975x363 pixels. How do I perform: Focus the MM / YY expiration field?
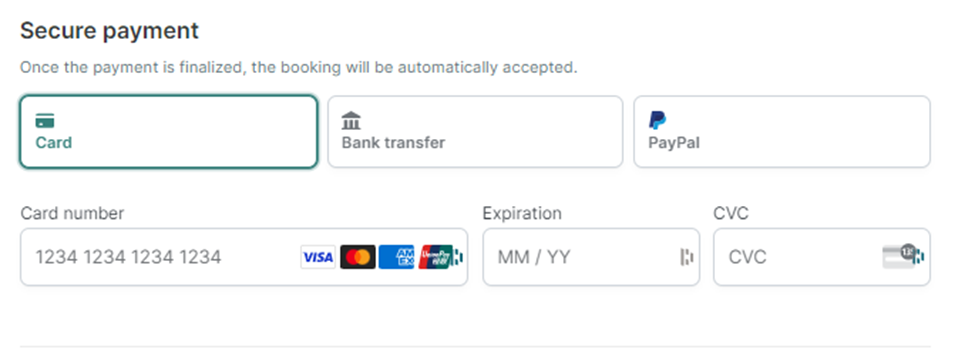point(591,257)
